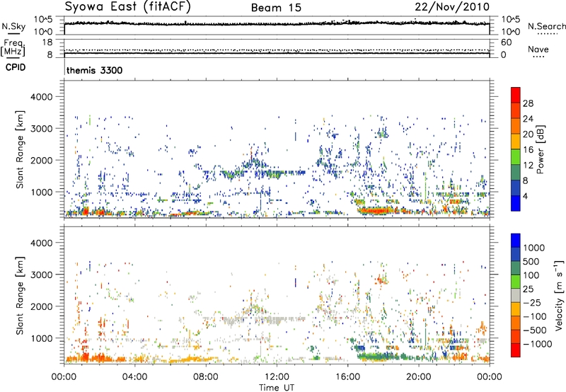This screenshot has width=566, height=392.
Task: Click the 'Beam 15' label
Action: click(x=276, y=8)
